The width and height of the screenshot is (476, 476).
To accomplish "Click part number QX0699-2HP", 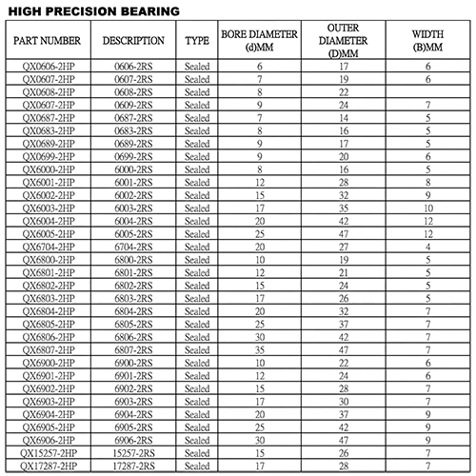I will click(x=49, y=156).
